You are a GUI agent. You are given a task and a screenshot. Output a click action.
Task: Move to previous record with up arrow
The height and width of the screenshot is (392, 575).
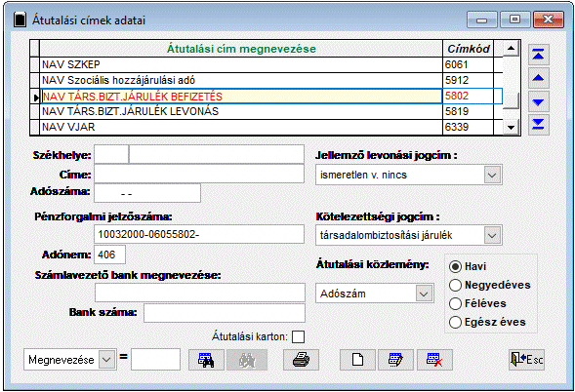click(538, 78)
